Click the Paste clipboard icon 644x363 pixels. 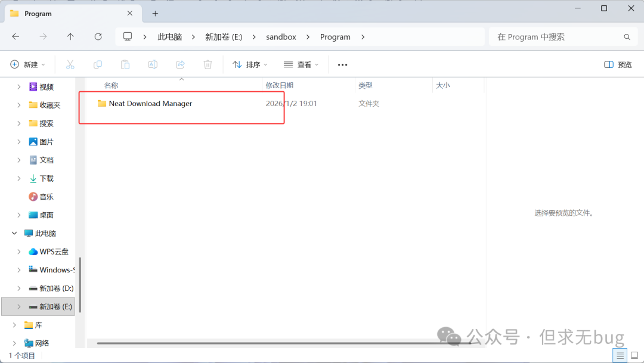coord(125,64)
